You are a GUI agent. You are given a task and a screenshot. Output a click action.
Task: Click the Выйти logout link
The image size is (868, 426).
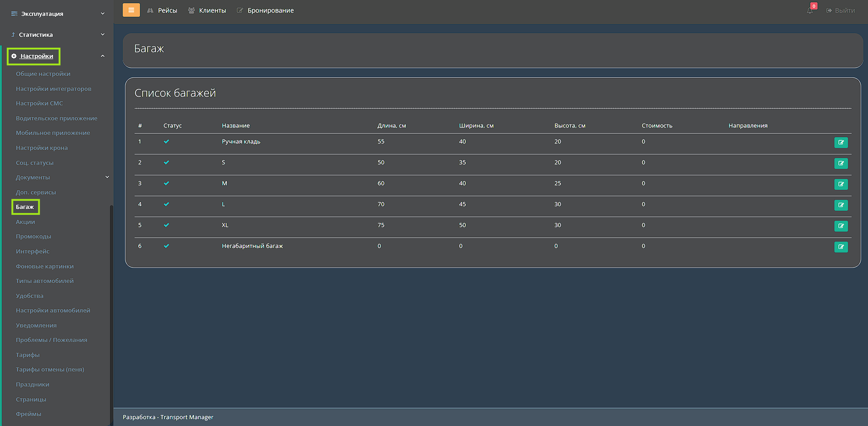[841, 10]
